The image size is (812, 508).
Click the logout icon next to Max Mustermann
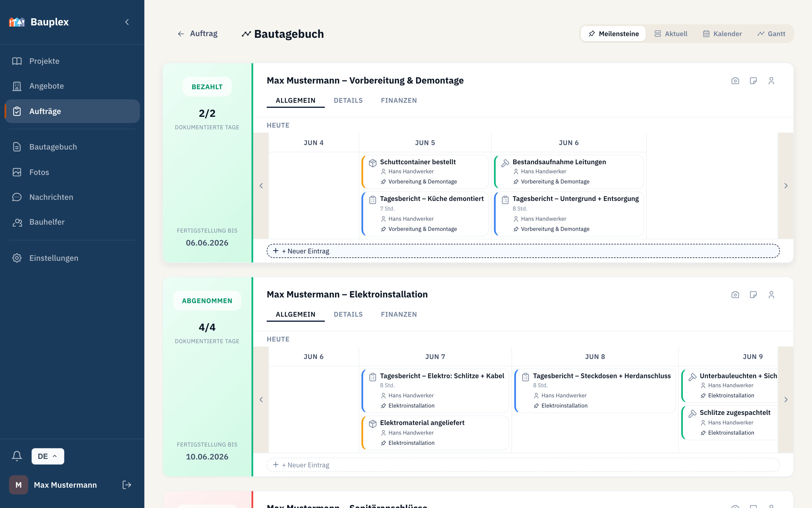click(127, 485)
